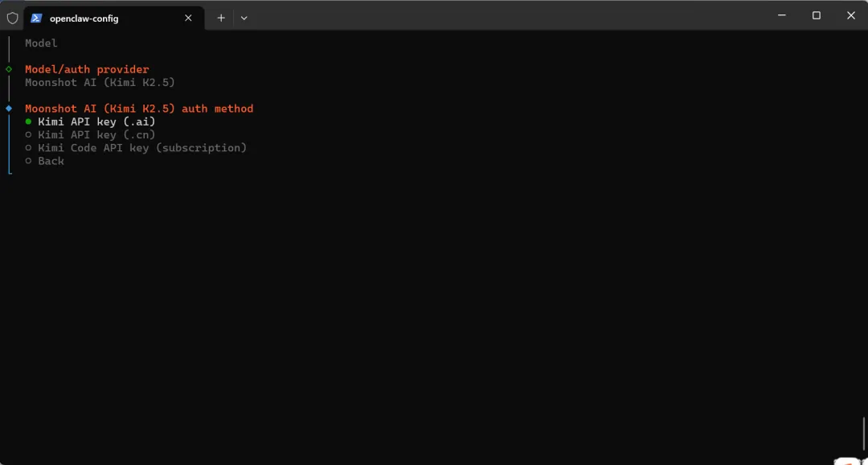The image size is (868, 465).
Task: Click 'Moonshot AI (Kimi K2.5) auth method' heading
Action: point(139,109)
